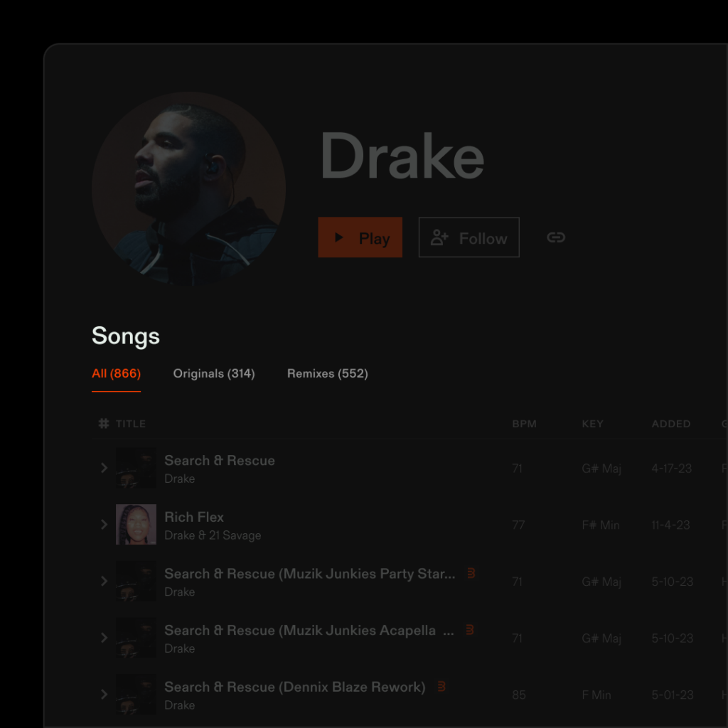Open the Rich Flex album artwork thumbnail
This screenshot has width=728, height=728.
(x=136, y=524)
